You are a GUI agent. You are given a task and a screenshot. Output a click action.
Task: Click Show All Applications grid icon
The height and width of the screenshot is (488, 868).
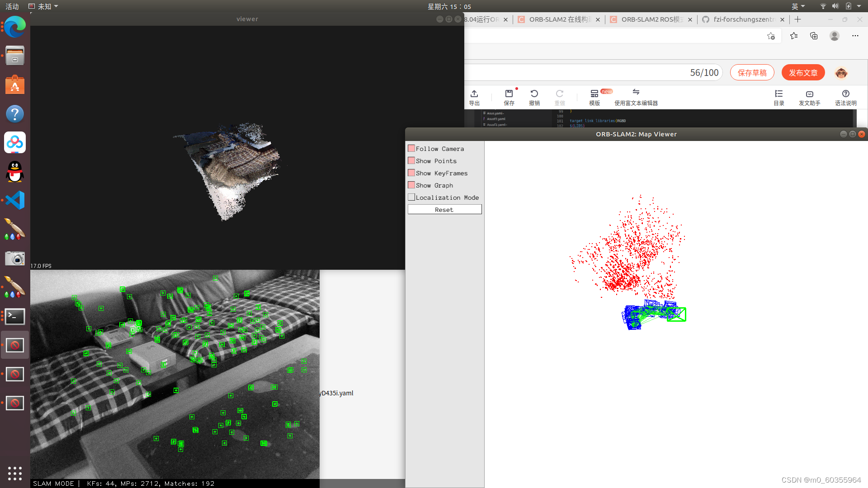click(x=14, y=473)
